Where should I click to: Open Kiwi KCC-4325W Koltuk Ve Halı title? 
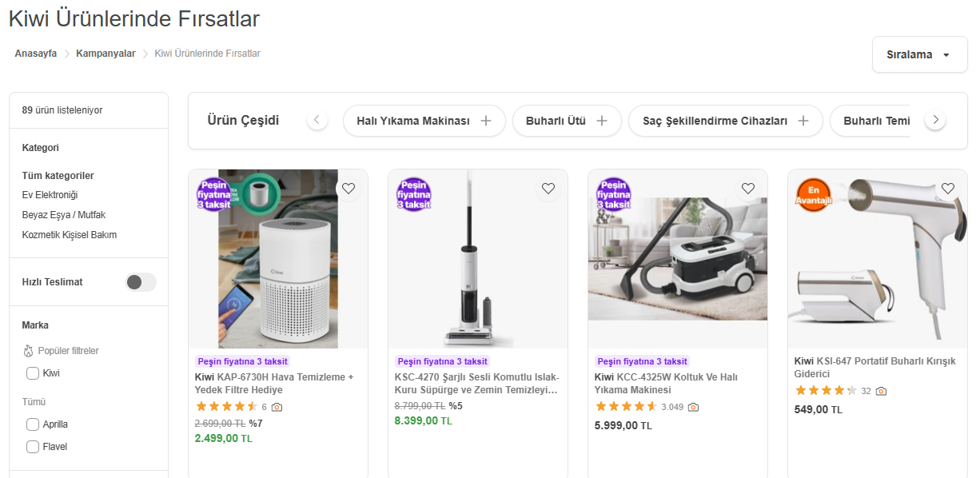pyautogui.click(x=667, y=384)
